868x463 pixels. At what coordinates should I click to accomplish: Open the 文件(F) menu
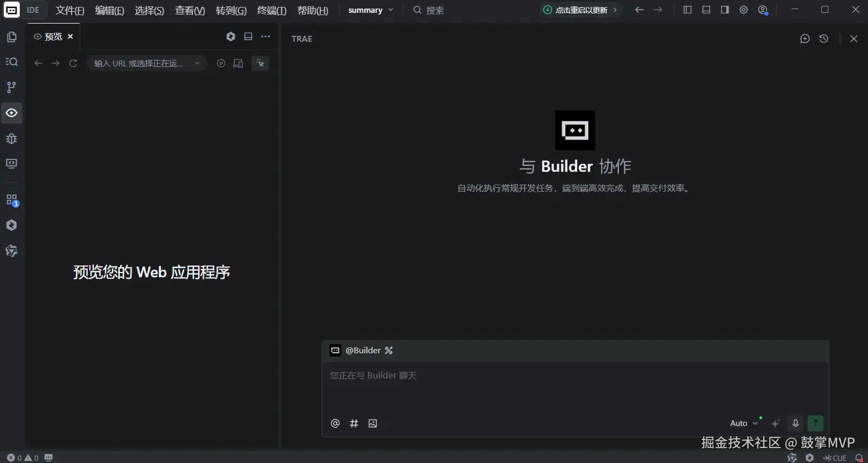[70, 10]
